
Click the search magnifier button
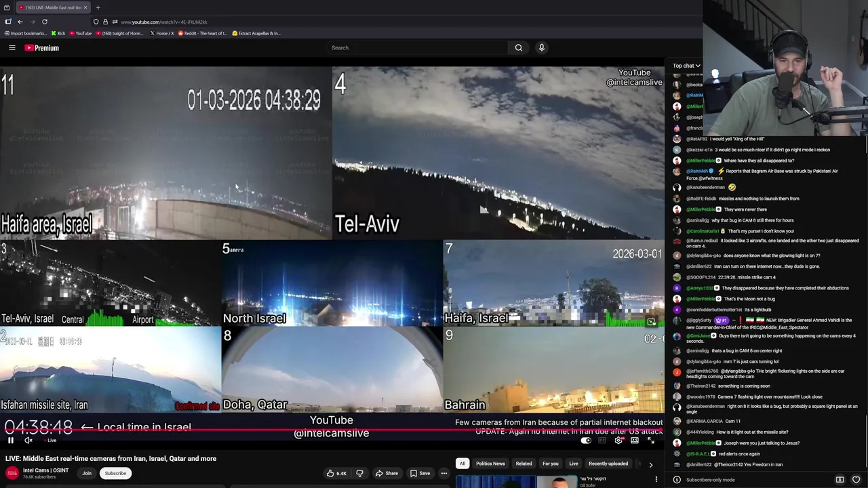pos(519,47)
